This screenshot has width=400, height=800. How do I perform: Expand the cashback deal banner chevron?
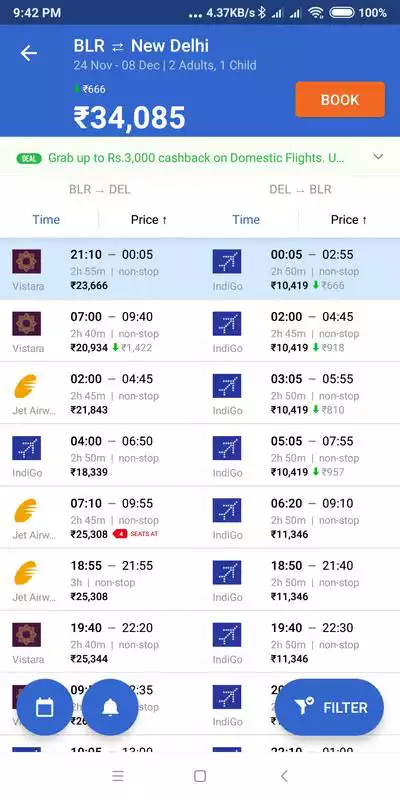(x=378, y=157)
